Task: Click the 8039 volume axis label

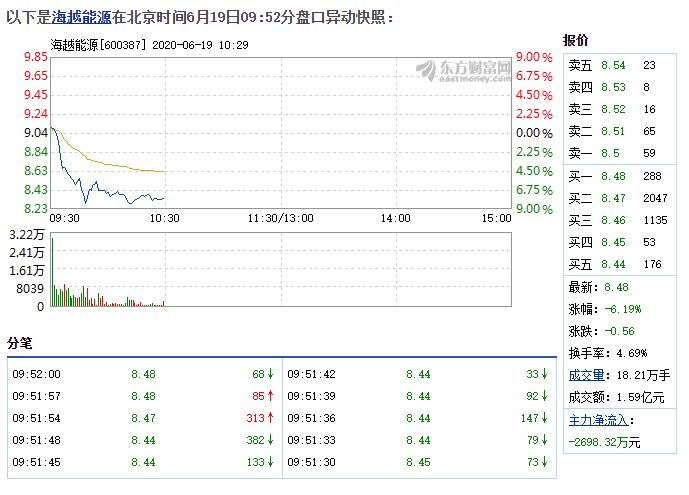Action: tap(30, 289)
